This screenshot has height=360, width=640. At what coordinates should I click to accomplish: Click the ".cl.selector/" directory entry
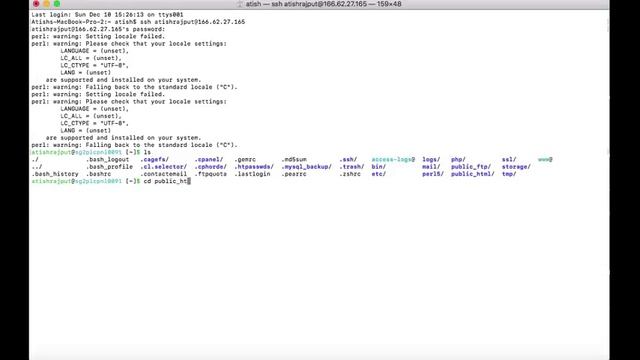(164, 167)
